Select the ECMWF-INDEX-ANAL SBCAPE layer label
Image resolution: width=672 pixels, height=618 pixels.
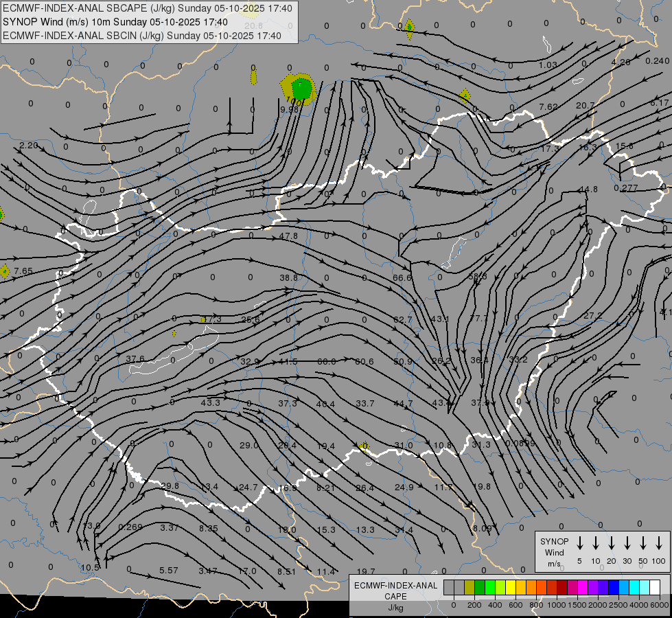point(148,8)
